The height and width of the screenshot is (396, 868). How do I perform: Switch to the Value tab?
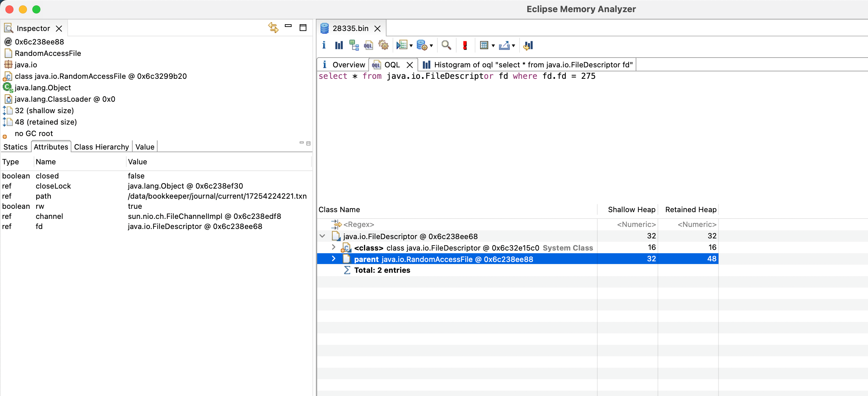click(x=145, y=147)
